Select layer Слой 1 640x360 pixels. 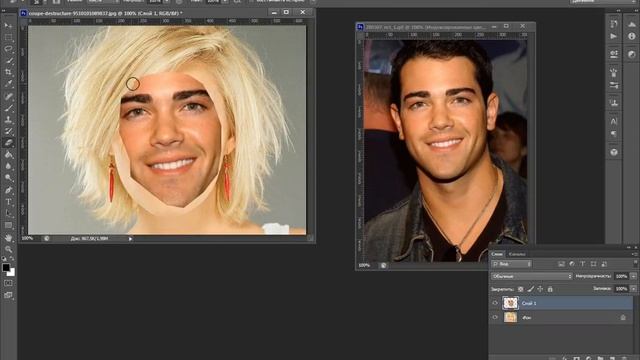tap(562, 303)
